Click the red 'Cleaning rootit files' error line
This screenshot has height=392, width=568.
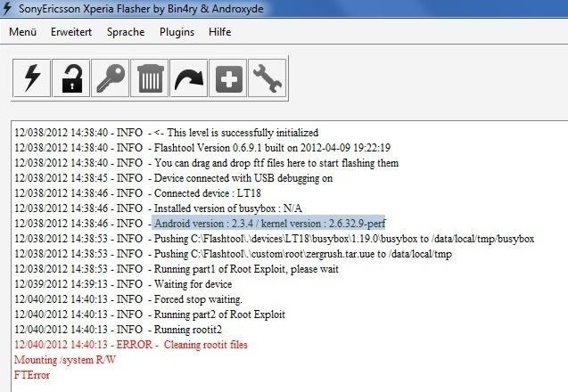click(131, 345)
